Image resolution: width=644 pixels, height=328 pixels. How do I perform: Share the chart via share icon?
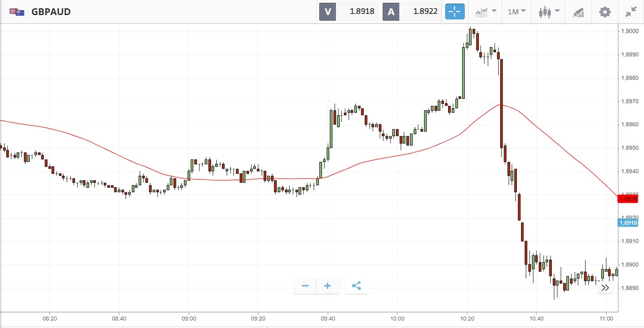coord(356,286)
